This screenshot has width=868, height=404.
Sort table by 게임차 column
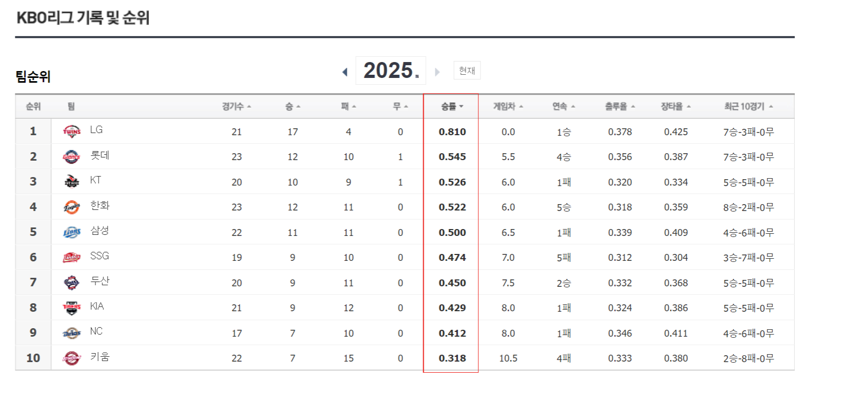tap(508, 107)
